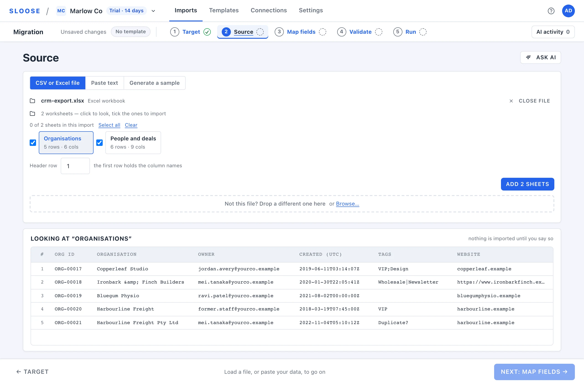This screenshot has width=584, height=392.
Task: Switch to the Templates tab
Action: click(x=224, y=10)
